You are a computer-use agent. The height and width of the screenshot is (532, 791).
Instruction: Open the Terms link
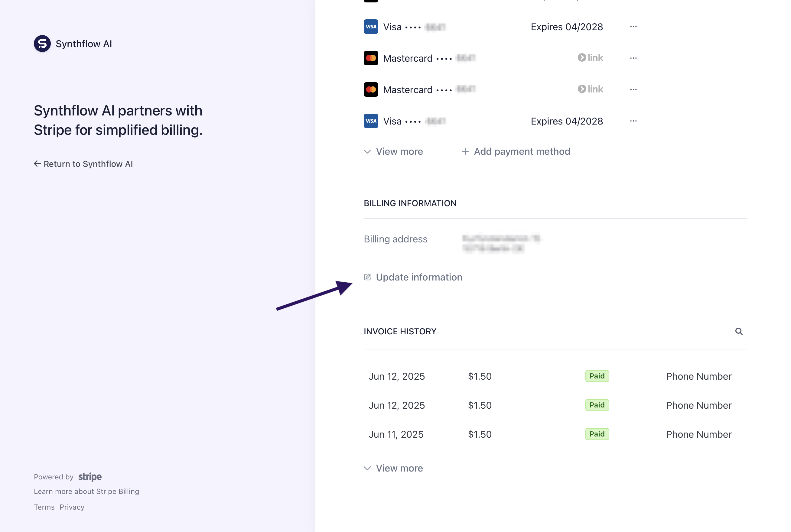(44, 507)
